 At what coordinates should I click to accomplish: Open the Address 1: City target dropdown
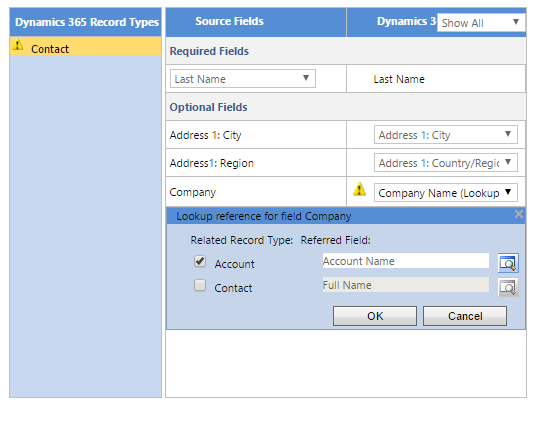coord(446,135)
